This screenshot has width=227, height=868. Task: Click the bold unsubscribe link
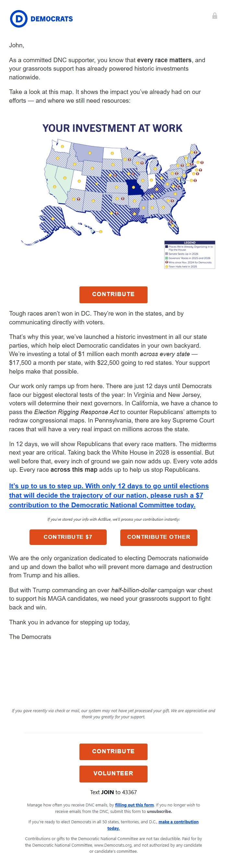[159, 811]
